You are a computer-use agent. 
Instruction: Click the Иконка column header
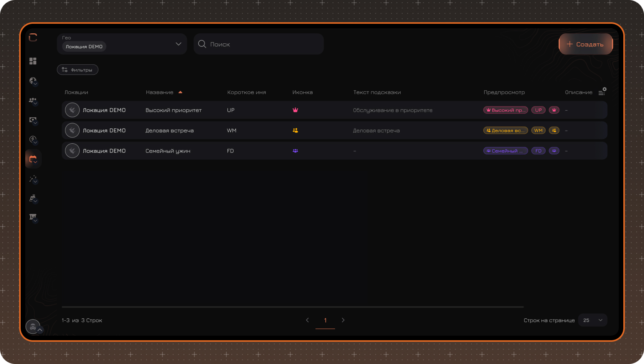(302, 92)
